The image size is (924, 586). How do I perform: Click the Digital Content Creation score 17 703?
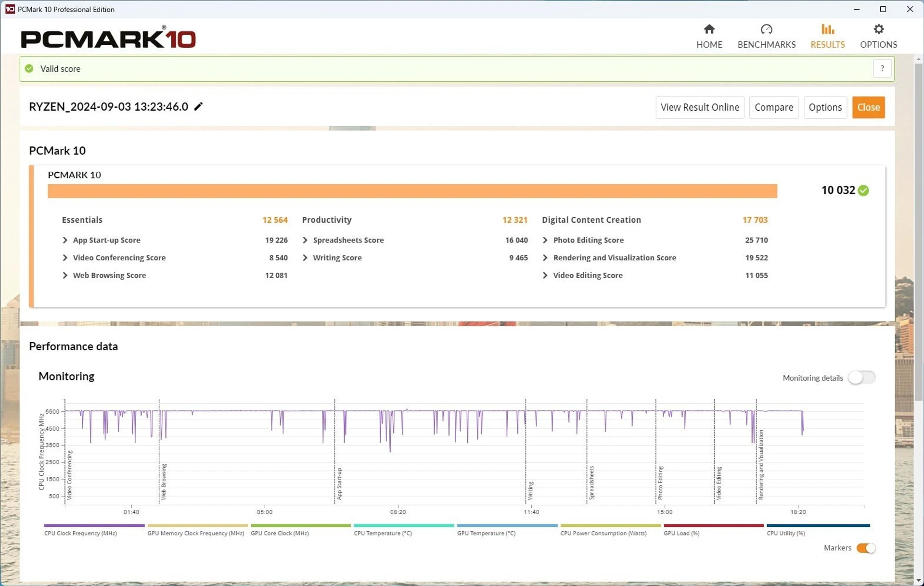[x=755, y=220]
